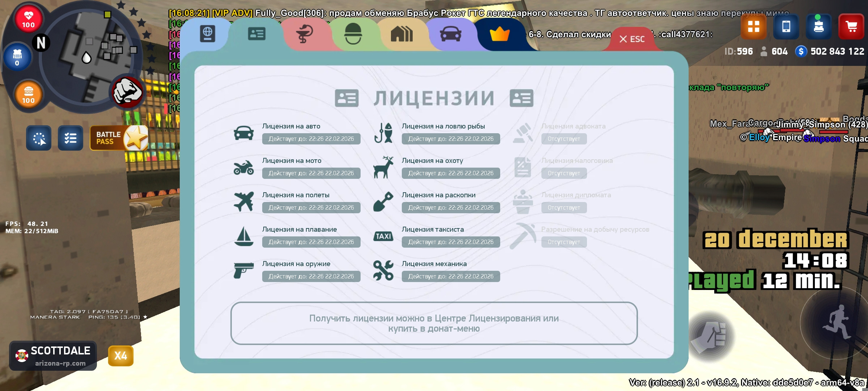Tap the fist punch action button

(711, 336)
